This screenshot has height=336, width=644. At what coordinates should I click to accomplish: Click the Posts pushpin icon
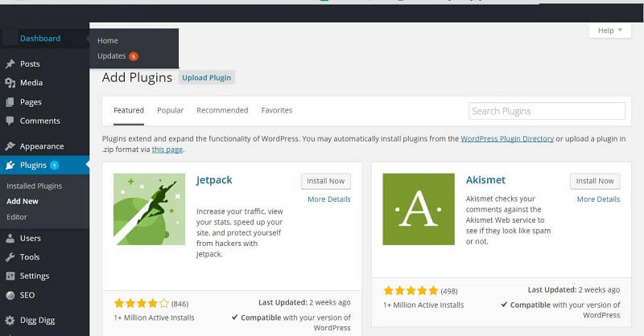pyautogui.click(x=10, y=64)
